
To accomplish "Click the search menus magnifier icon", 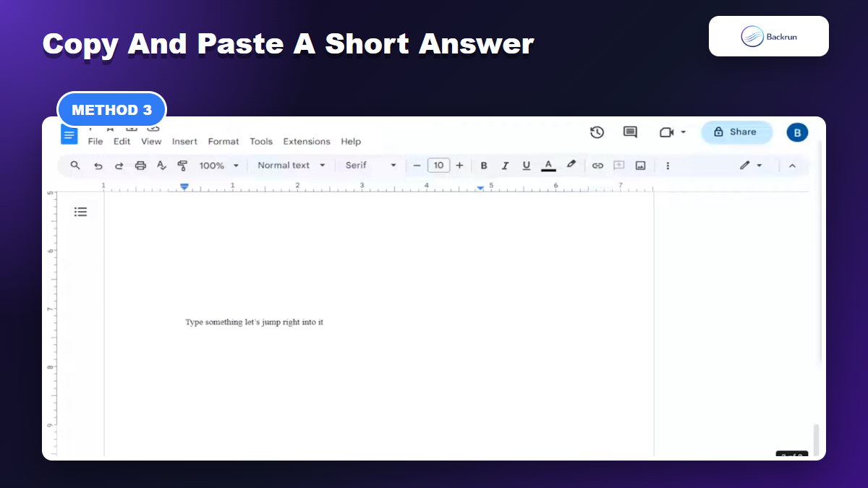I will (x=75, y=166).
